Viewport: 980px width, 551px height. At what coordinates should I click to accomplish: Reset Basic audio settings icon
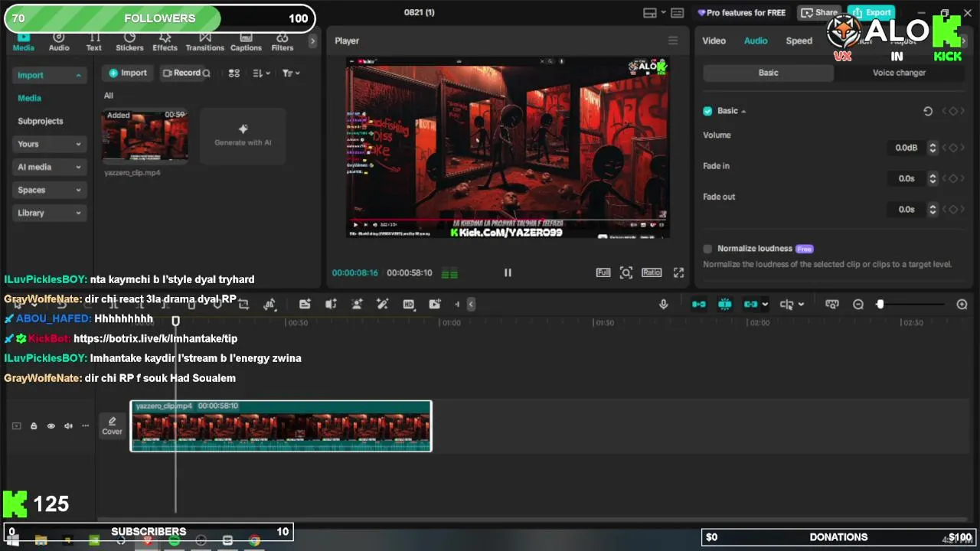coord(928,111)
